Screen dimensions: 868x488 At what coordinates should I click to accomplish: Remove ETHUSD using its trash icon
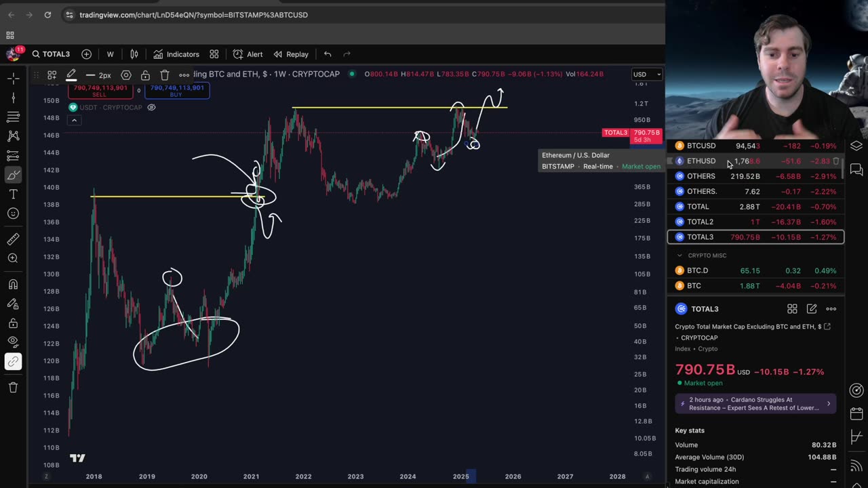[x=835, y=161]
